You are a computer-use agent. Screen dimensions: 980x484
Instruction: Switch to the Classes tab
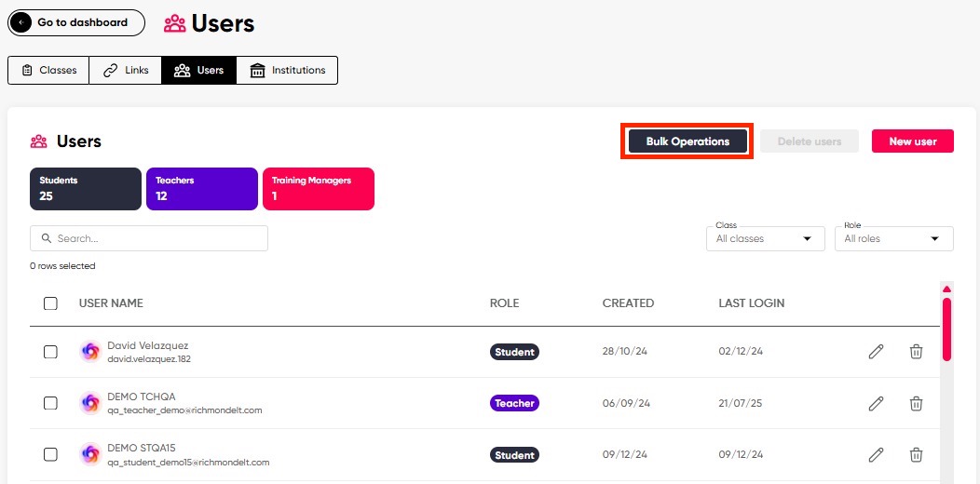(48, 71)
